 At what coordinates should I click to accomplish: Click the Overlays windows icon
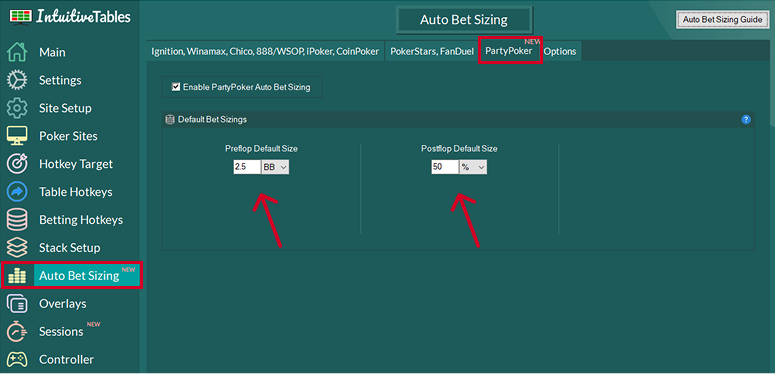coord(17,303)
